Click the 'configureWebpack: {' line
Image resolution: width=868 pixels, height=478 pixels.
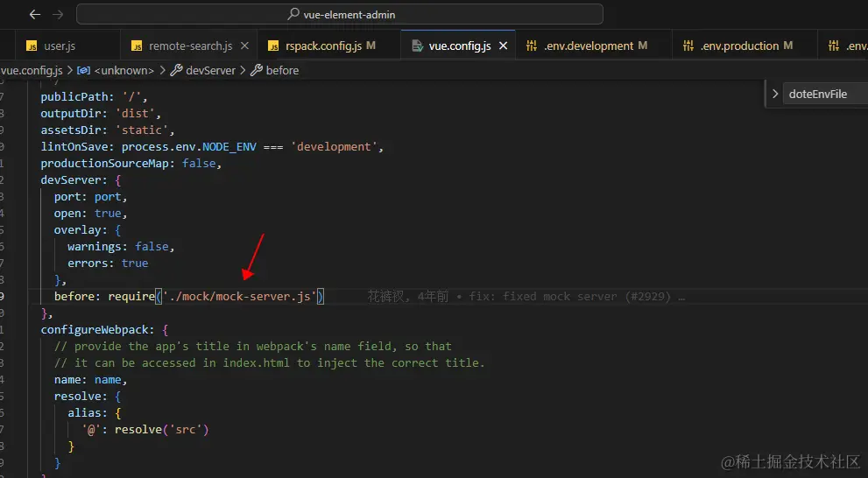point(104,330)
